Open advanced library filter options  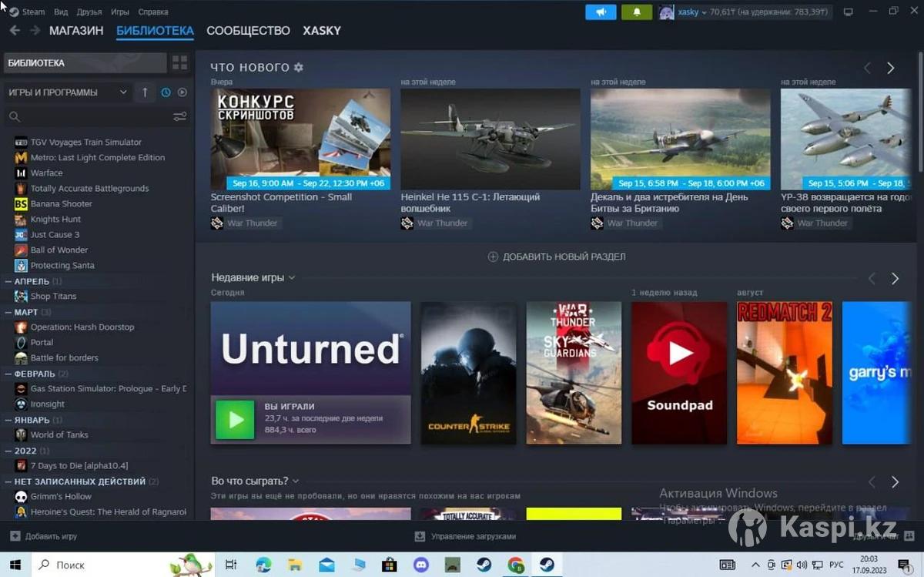pyautogui.click(x=179, y=116)
